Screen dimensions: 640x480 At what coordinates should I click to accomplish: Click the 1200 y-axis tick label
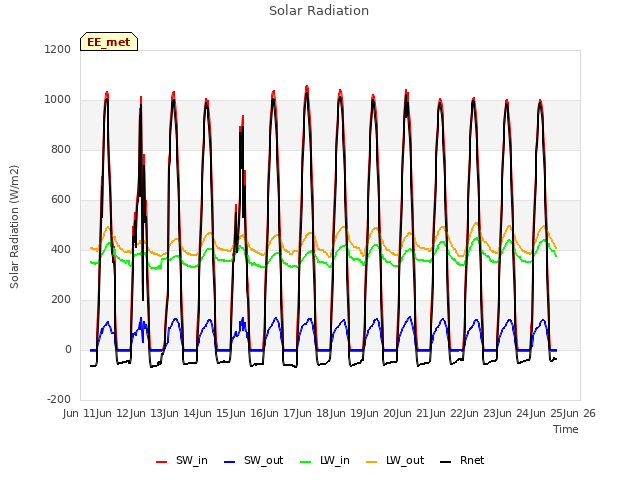pyautogui.click(x=58, y=49)
